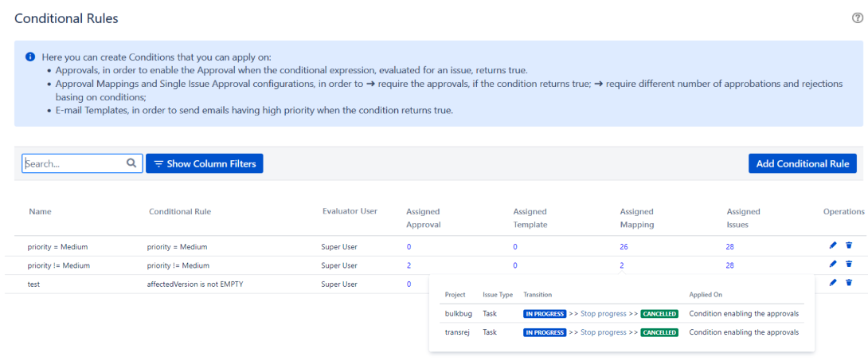Edit the 'priority != Medium' rule
Screen dimensions: 868x361
pyautogui.click(x=833, y=265)
